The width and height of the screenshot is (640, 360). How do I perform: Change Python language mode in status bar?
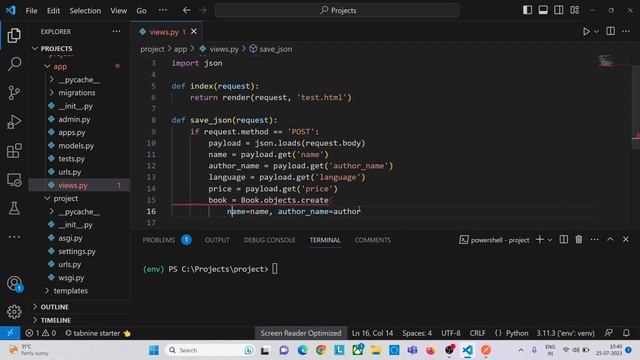coord(517,333)
